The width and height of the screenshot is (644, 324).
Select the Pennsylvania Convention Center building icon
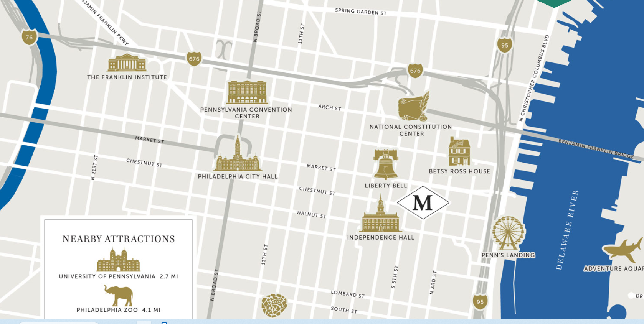tap(247, 92)
